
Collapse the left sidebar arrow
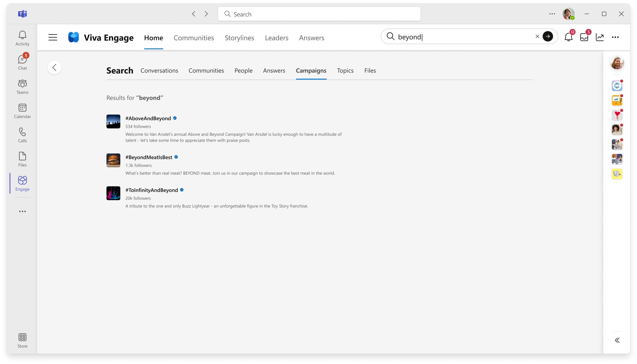(x=55, y=67)
